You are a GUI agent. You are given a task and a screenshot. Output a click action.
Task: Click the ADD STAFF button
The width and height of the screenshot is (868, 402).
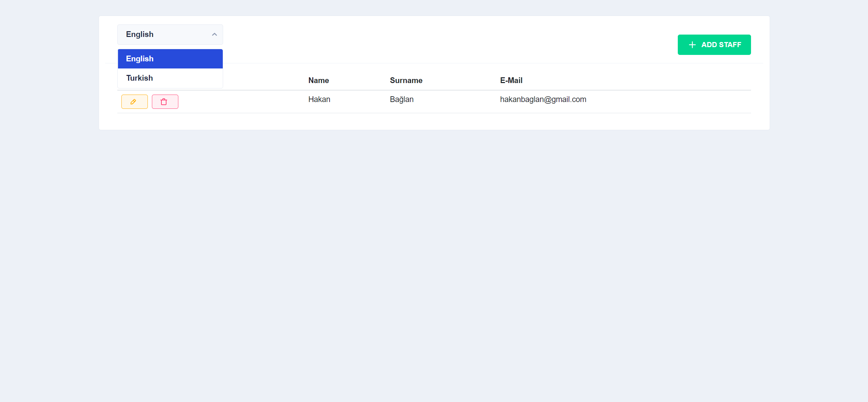pyautogui.click(x=714, y=44)
